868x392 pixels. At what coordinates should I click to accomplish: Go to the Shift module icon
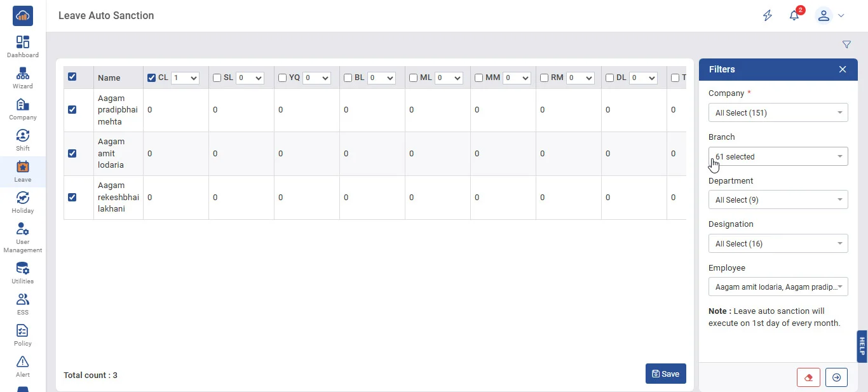point(23,140)
